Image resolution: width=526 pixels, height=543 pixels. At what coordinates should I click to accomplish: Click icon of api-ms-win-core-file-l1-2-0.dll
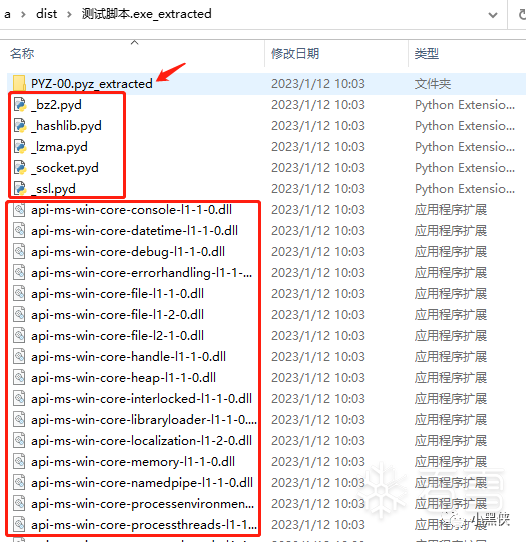19,315
